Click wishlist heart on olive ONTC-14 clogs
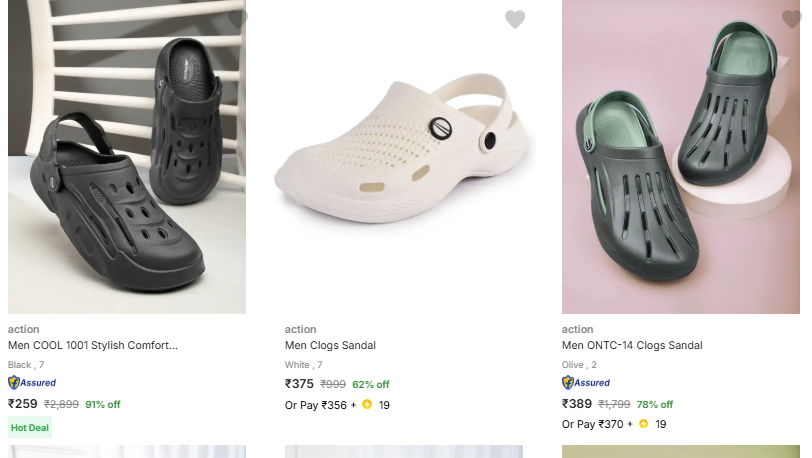 [791, 20]
